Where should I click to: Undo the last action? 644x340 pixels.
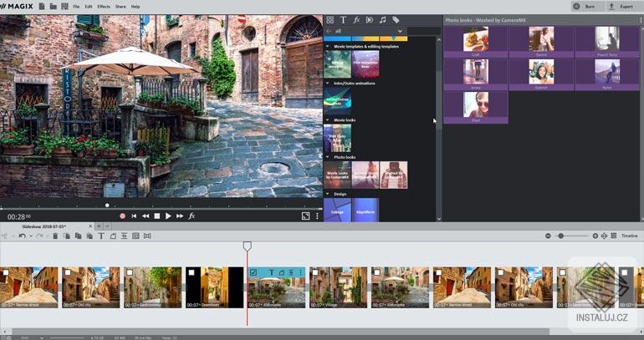coord(23,236)
